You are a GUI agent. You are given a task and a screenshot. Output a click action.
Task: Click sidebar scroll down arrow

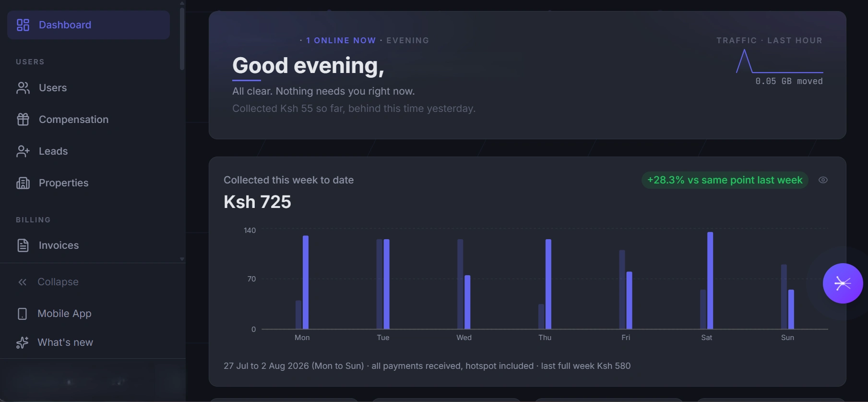182,259
